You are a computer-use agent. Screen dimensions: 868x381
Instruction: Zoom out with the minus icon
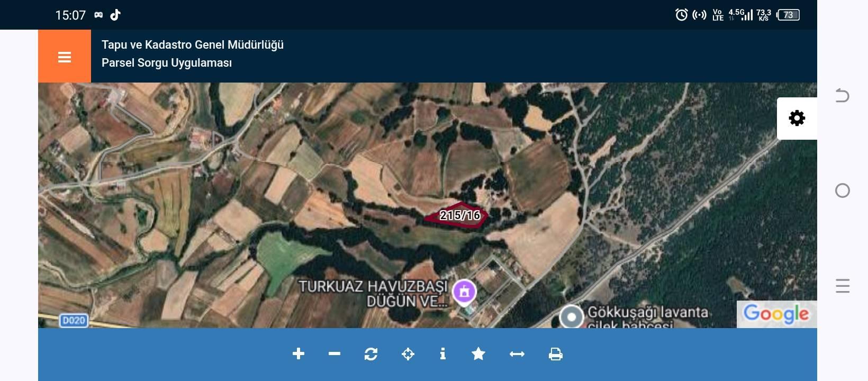334,354
